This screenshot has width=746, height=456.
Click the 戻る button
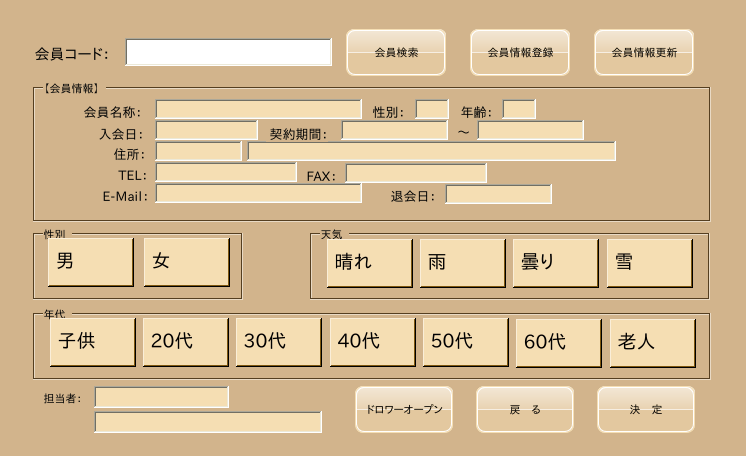point(525,409)
